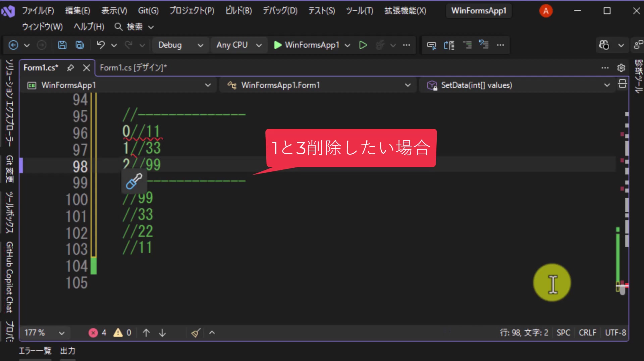Split the editor window with splitter icon

click(x=623, y=84)
